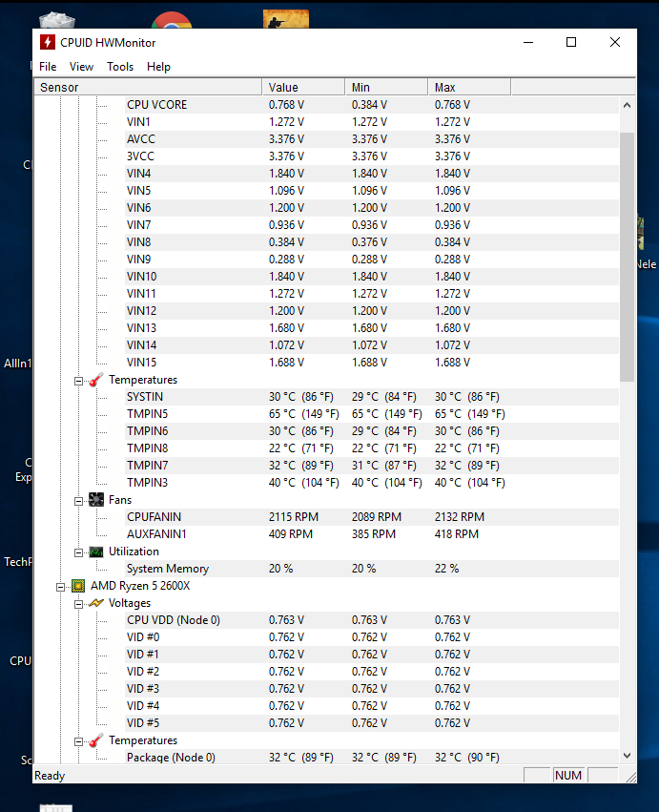This screenshot has height=812, width=659.
Task: Select the TMPIN6 temperature row
Action: (372, 431)
